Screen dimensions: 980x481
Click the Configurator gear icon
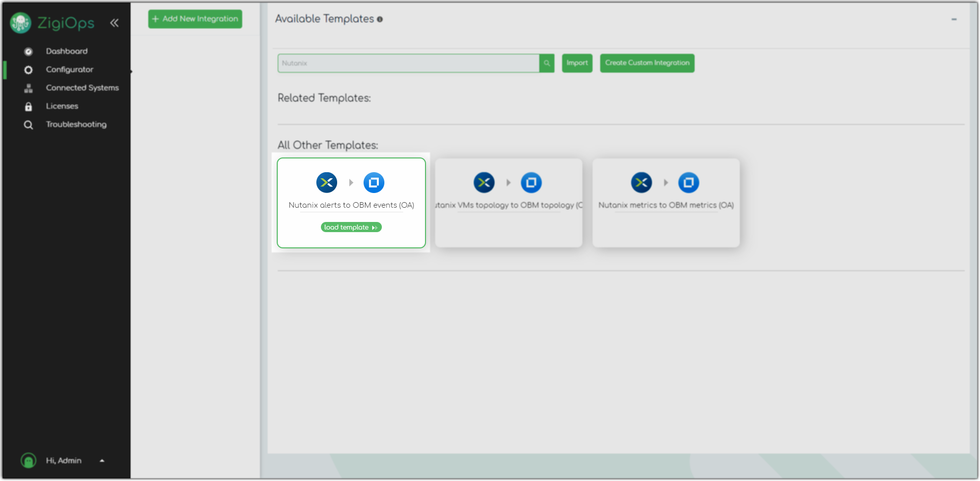[x=28, y=70]
